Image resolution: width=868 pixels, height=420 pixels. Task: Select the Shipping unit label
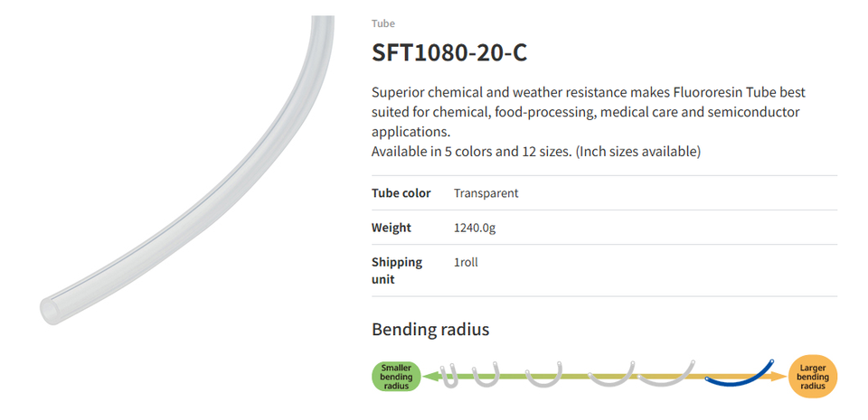coord(397,270)
